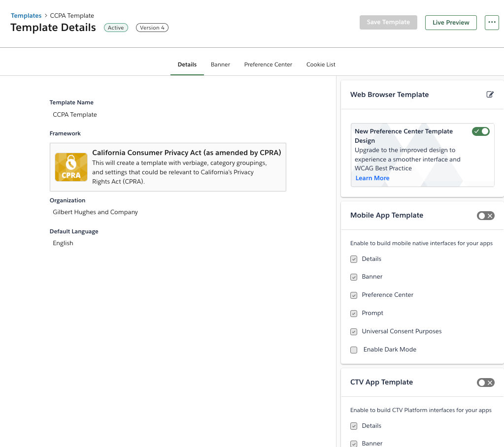Click the Web Browser Template edit icon

pos(490,95)
